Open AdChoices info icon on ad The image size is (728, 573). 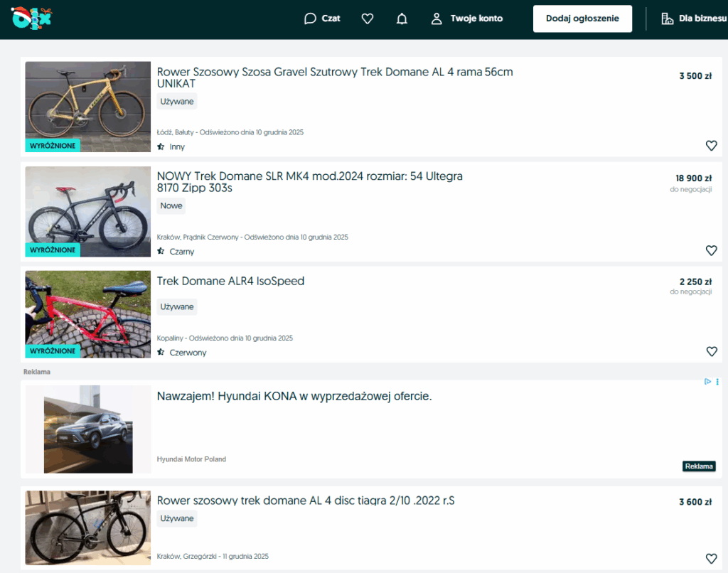click(x=707, y=382)
